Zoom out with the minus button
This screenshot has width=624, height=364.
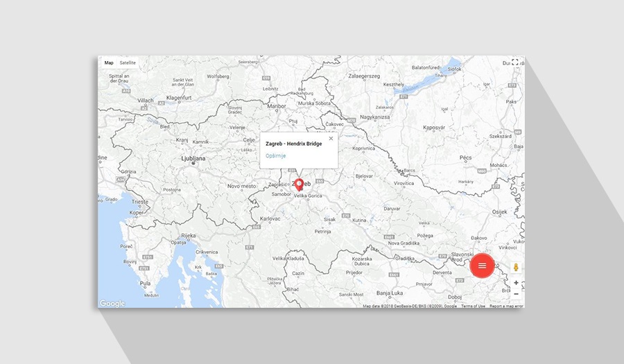click(516, 294)
